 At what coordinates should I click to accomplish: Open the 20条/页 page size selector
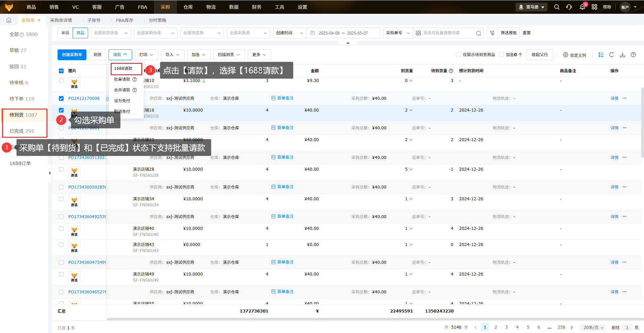[x=593, y=327]
